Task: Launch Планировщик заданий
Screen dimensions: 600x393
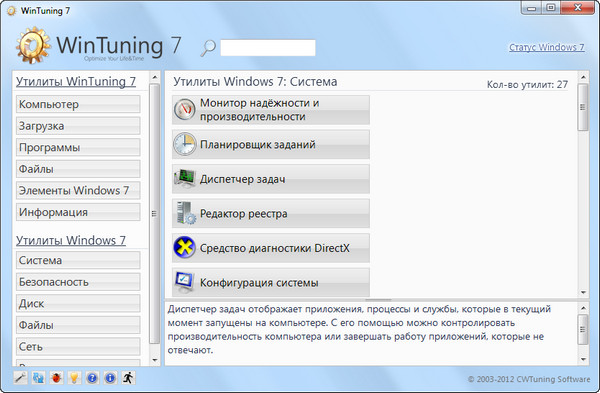Action: [x=271, y=144]
